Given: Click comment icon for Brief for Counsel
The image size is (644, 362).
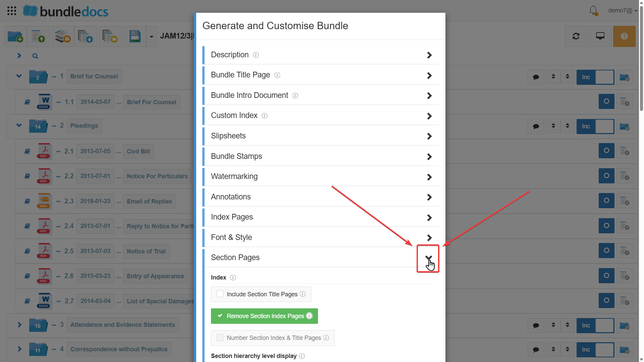Looking at the screenshot, I should coord(536,77).
